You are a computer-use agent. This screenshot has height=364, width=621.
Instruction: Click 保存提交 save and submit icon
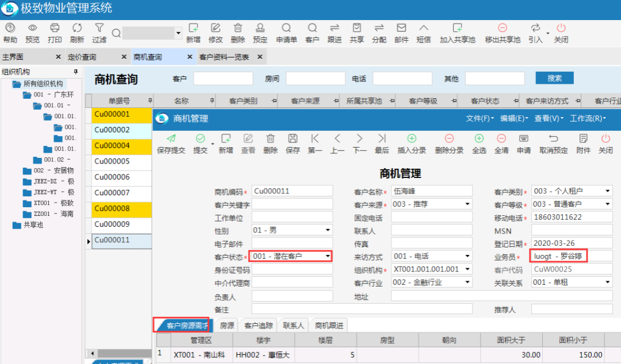171,138
